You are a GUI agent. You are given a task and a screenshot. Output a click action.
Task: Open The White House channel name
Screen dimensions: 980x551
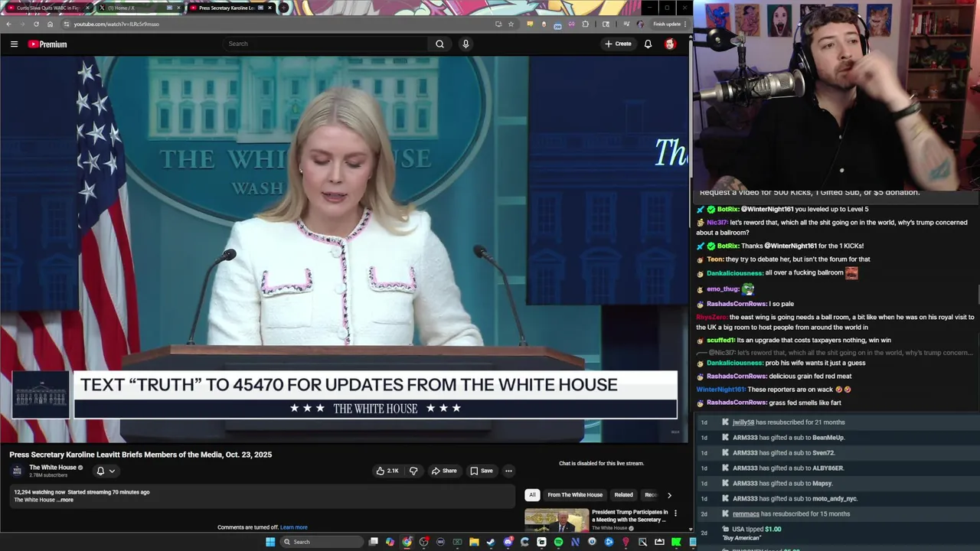coord(53,468)
